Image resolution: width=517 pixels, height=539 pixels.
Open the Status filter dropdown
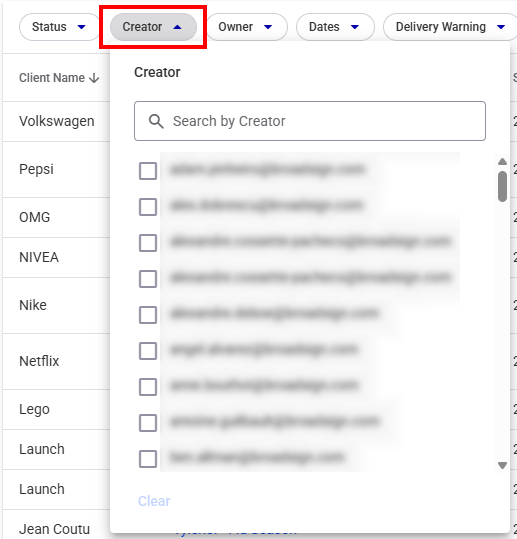point(59,27)
